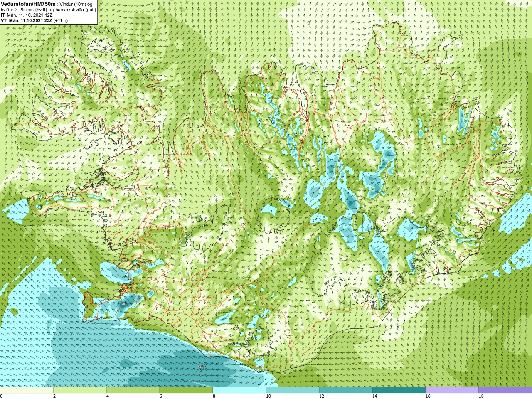Click the 2–4 m/s light green legend swatch
Image resolution: width=532 pixels, height=399 pixels.
80,390
